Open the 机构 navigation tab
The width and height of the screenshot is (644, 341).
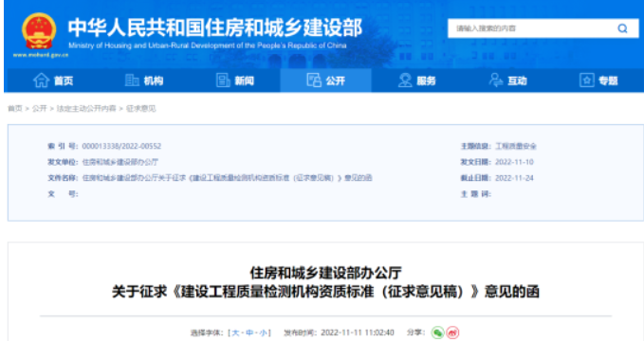pos(144,81)
